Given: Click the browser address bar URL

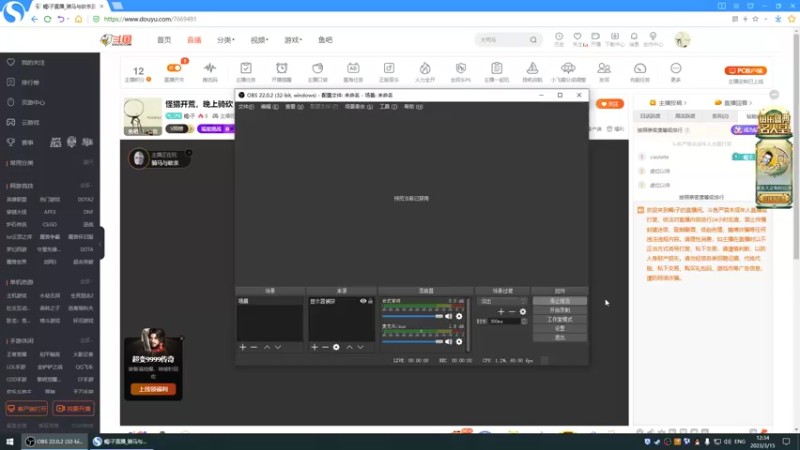Looking at the screenshot, I should (x=150, y=19).
